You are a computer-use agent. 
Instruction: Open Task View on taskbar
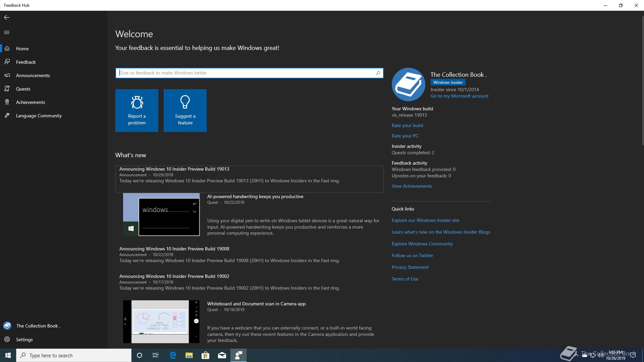[x=156, y=355]
